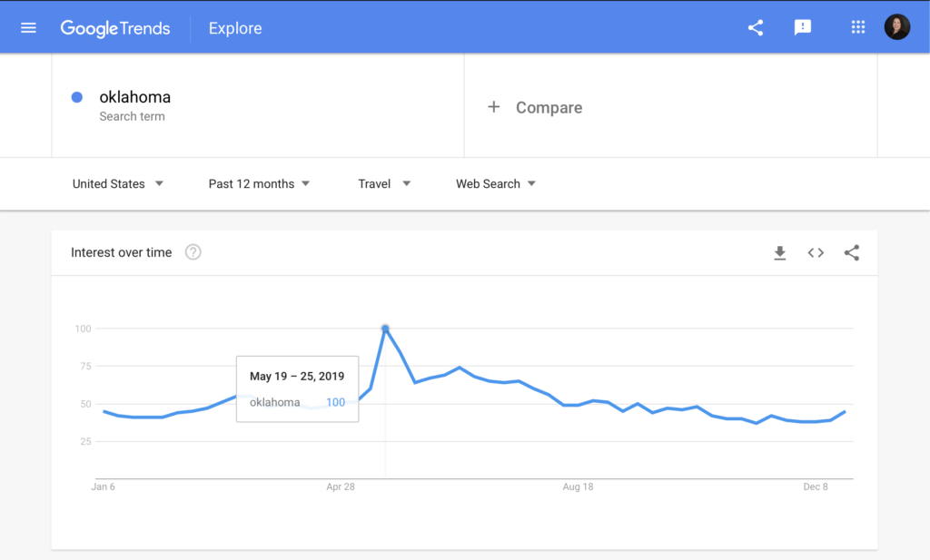The image size is (930, 560).
Task: Click the Explore header label
Action: click(x=235, y=28)
